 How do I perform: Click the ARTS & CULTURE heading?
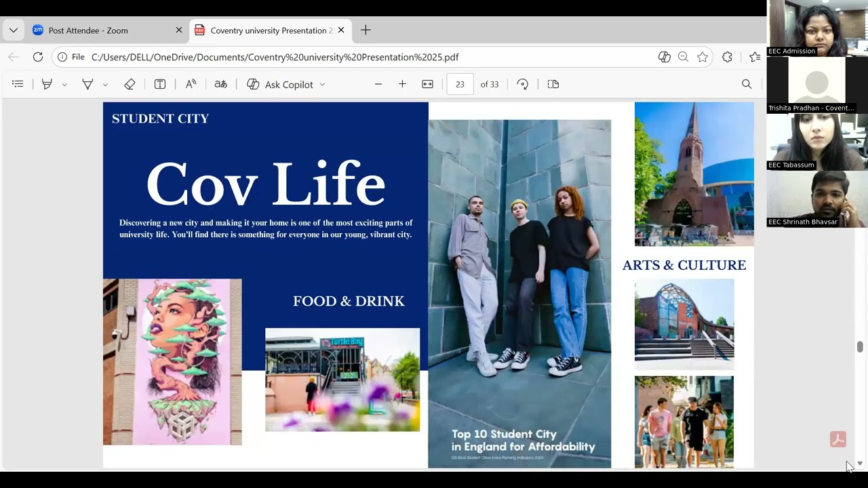click(684, 265)
